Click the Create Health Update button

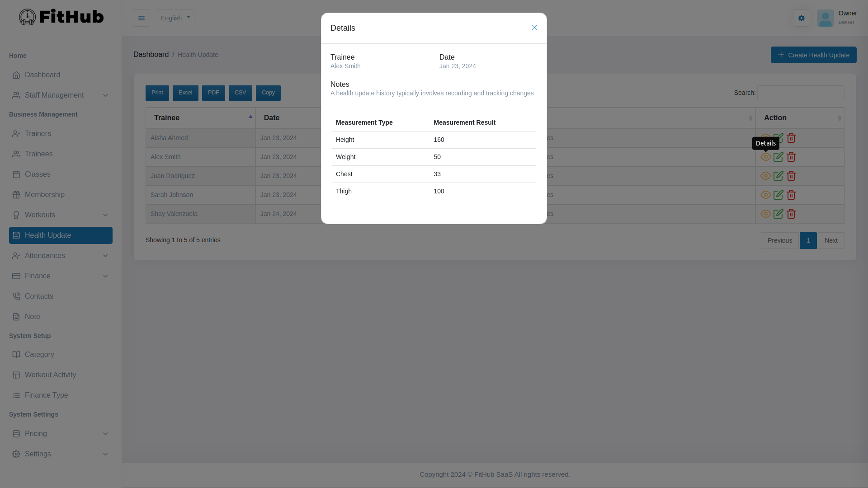pyautogui.click(x=813, y=55)
